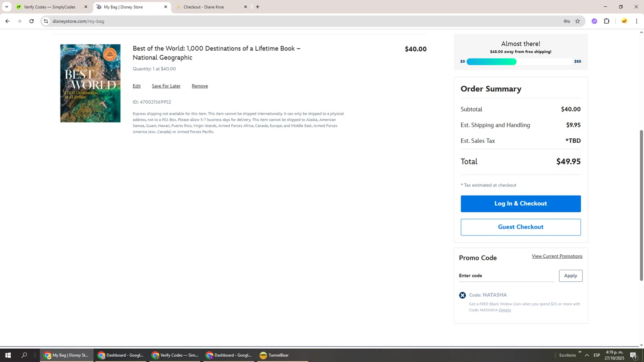644x362 pixels.
Task: Click the yellow profile avatar icon
Action: (x=624, y=21)
